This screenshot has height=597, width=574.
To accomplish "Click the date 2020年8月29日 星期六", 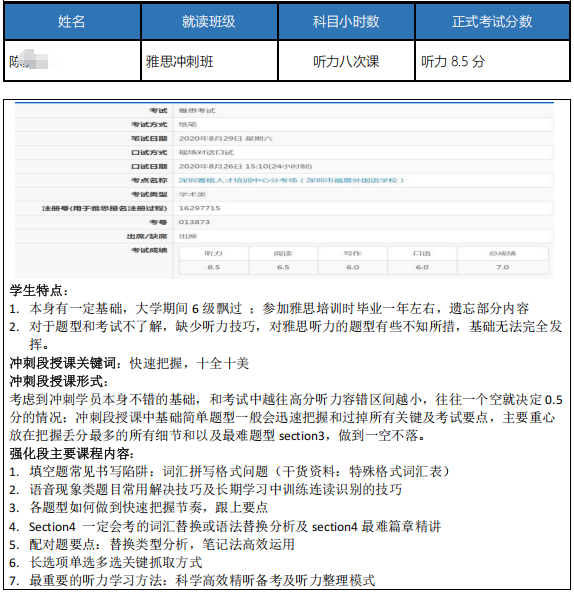I will click(x=225, y=139).
